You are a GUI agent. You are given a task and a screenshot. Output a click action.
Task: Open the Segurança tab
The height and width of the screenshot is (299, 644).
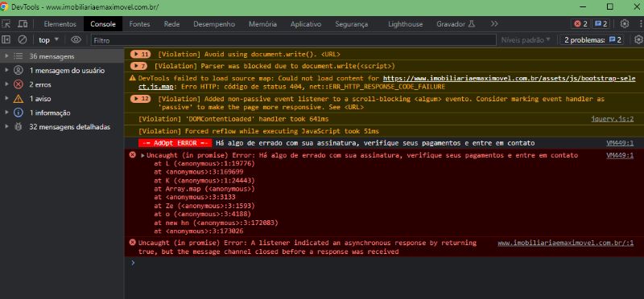351,24
